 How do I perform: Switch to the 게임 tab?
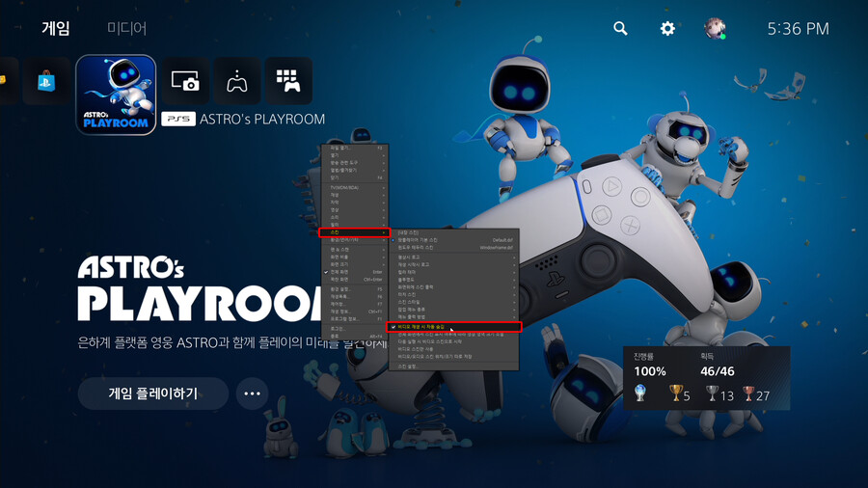click(x=56, y=28)
